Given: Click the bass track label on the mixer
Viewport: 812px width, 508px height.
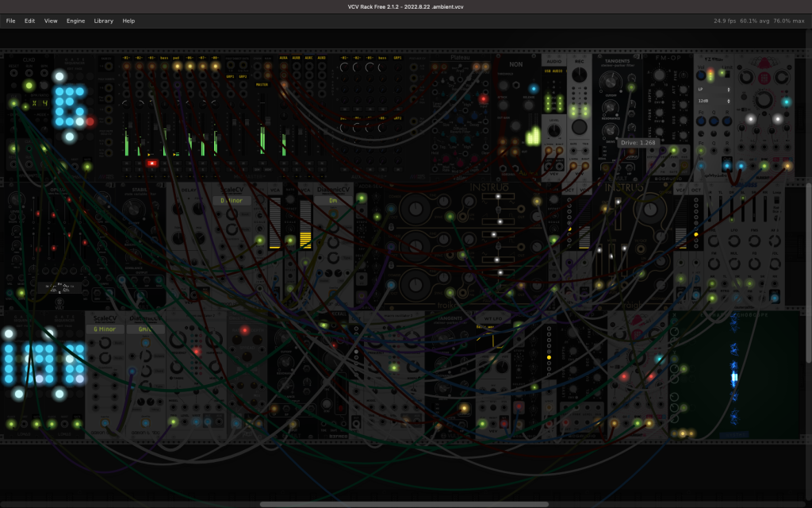Looking at the screenshot, I should pos(164,58).
